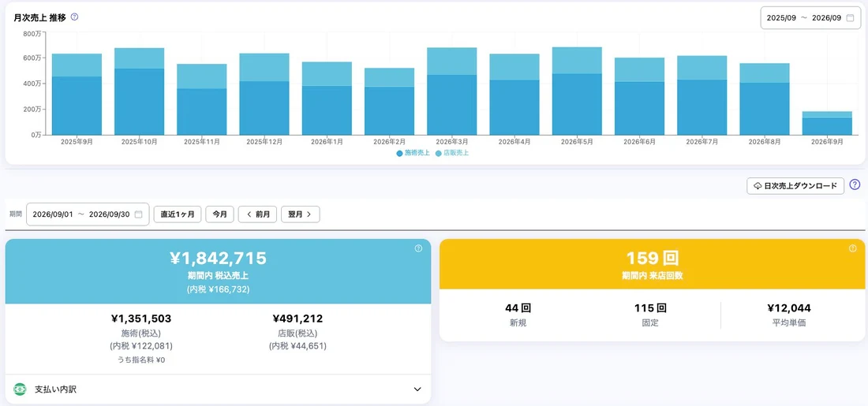Click the 2026年4月 bar in chart
Screen dimensions: 868x406
tap(514, 94)
